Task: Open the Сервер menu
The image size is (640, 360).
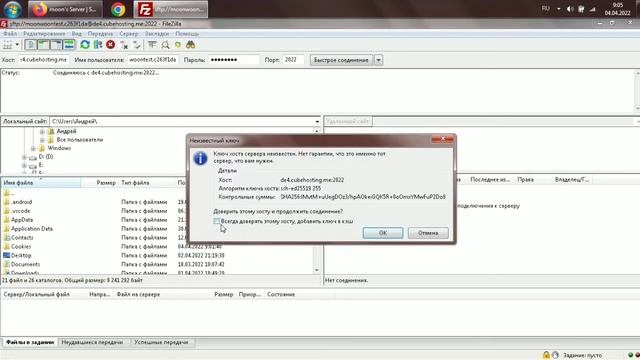Action: [x=129, y=33]
